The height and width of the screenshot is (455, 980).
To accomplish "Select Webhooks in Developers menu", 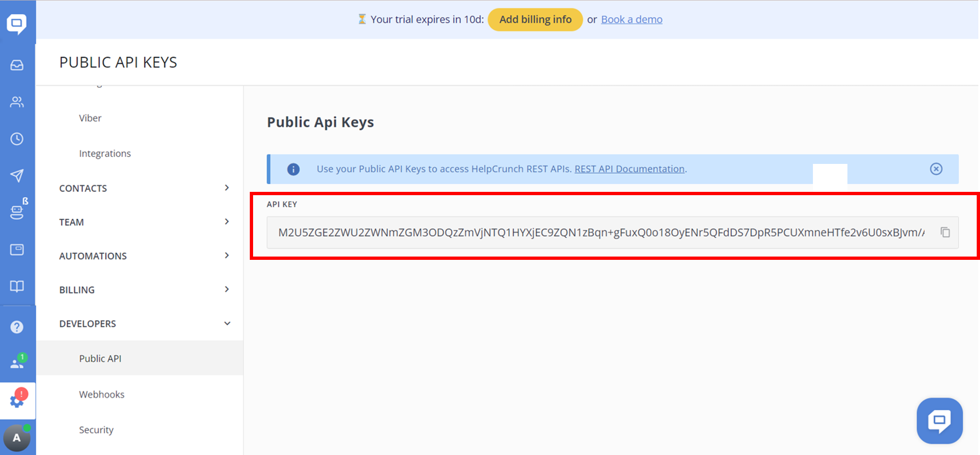I will tap(102, 394).
